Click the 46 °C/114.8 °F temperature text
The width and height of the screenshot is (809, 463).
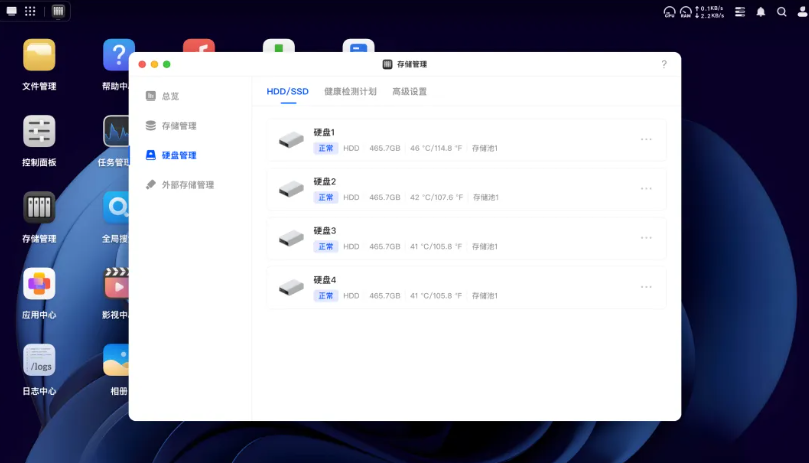436,148
